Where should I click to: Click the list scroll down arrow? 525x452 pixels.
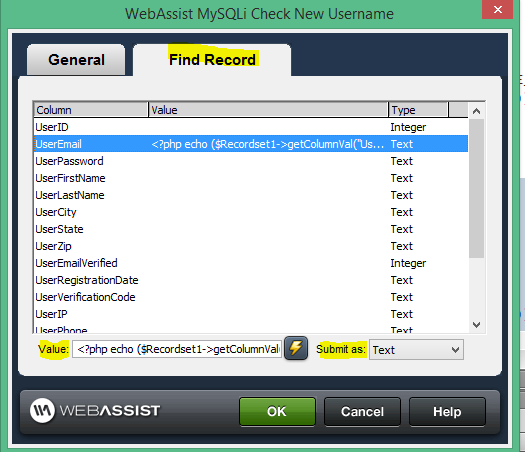tap(476, 324)
